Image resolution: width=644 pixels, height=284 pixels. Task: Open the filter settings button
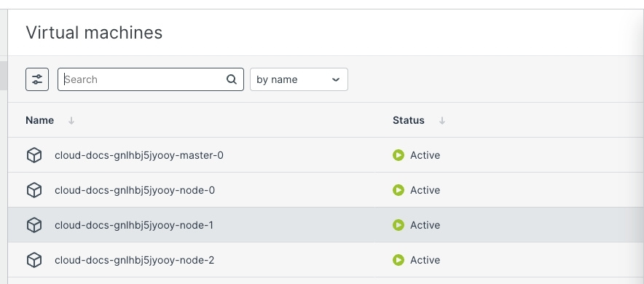point(37,79)
